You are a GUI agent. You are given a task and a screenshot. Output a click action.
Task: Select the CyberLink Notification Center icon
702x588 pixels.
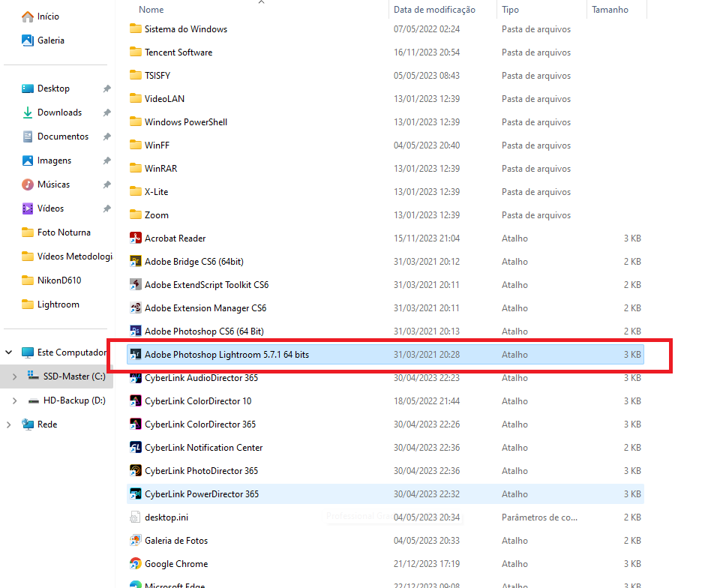(x=135, y=448)
